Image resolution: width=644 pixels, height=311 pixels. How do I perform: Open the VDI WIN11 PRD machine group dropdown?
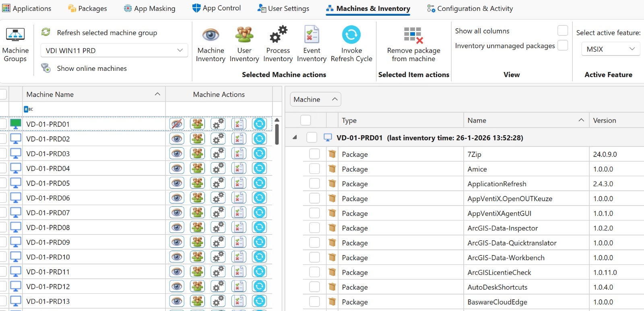tap(114, 51)
